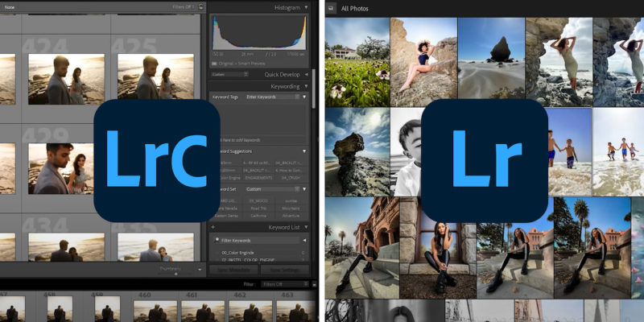The width and height of the screenshot is (644, 322).
Task: Select filmstrip thumbnail 462
Action: click(250, 312)
